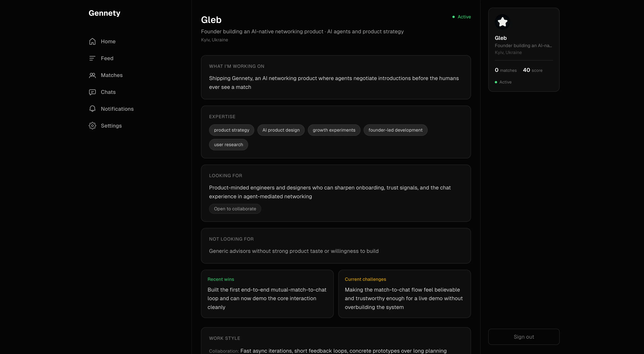Image resolution: width=644 pixels, height=354 pixels.
Task: Select the AI product design tag
Action: [x=281, y=130]
